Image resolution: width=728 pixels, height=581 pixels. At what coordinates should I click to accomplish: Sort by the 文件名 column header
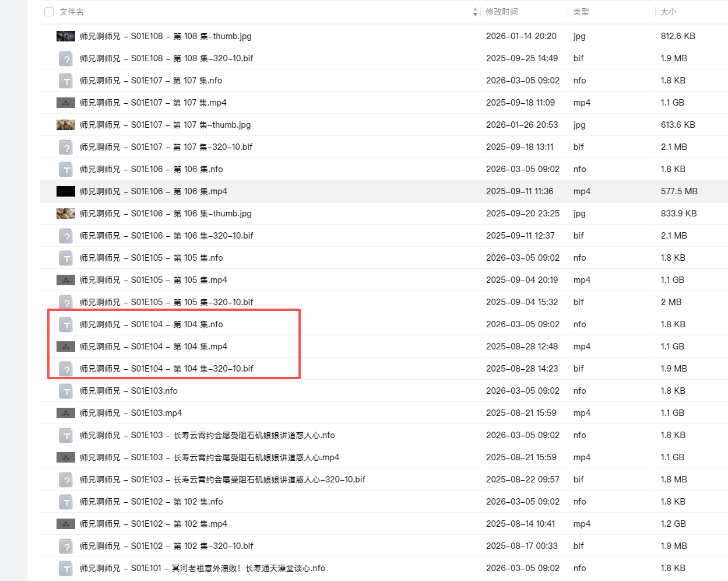coord(72,12)
